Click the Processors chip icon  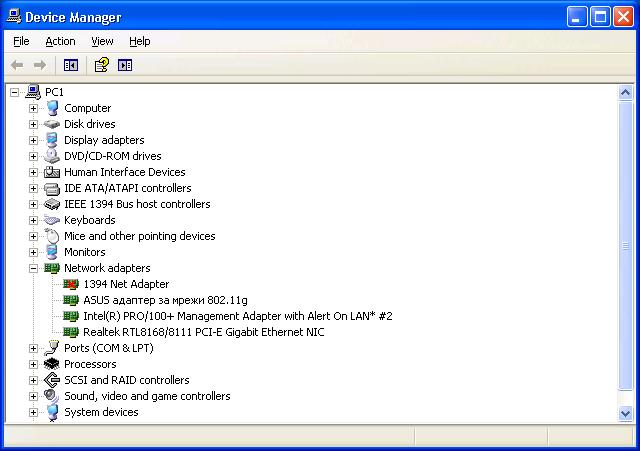coord(52,364)
